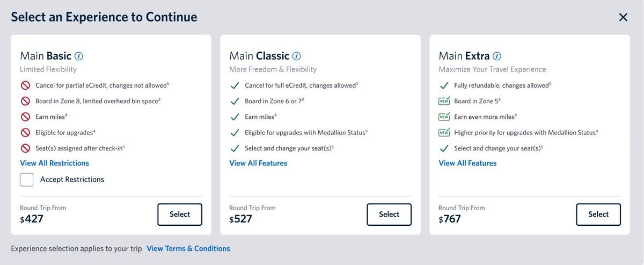The height and width of the screenshot is (265, 644).
Task: Select the Main Classic $527 fare
Action: pyautogui.click(x=389, y=214)
